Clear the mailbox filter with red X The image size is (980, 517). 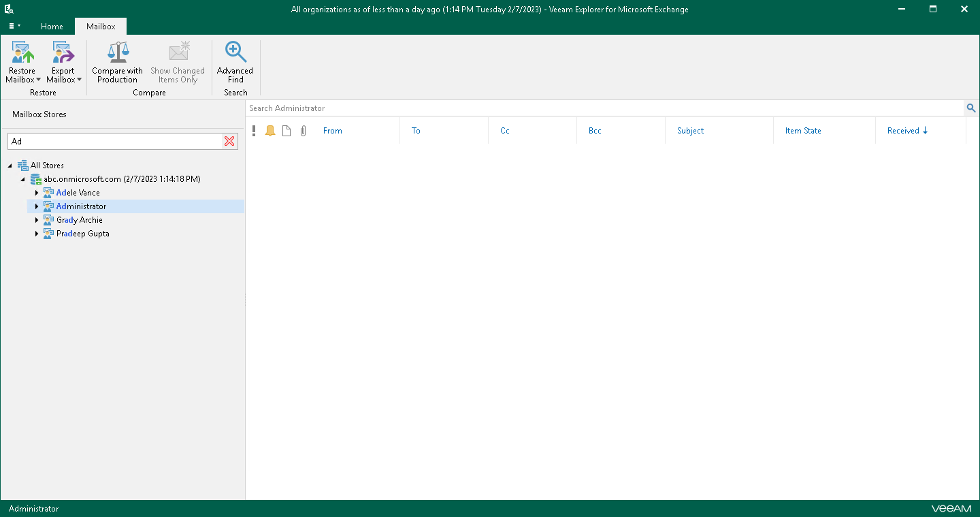[x=229, y=141]
